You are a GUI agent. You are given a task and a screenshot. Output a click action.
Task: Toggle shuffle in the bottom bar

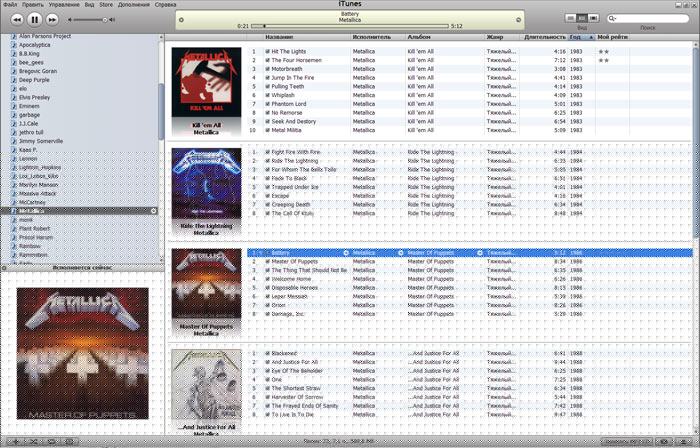(33, 441)
